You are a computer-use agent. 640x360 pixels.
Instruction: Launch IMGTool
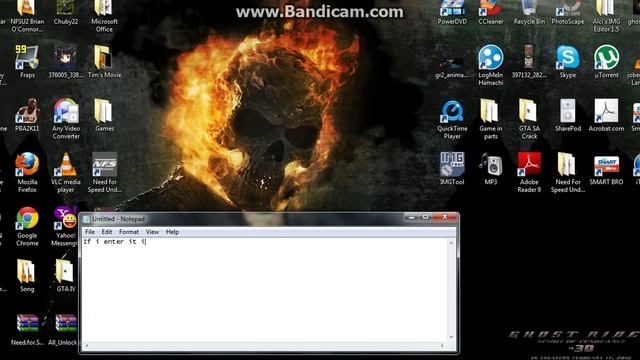[x=452, y=168]
